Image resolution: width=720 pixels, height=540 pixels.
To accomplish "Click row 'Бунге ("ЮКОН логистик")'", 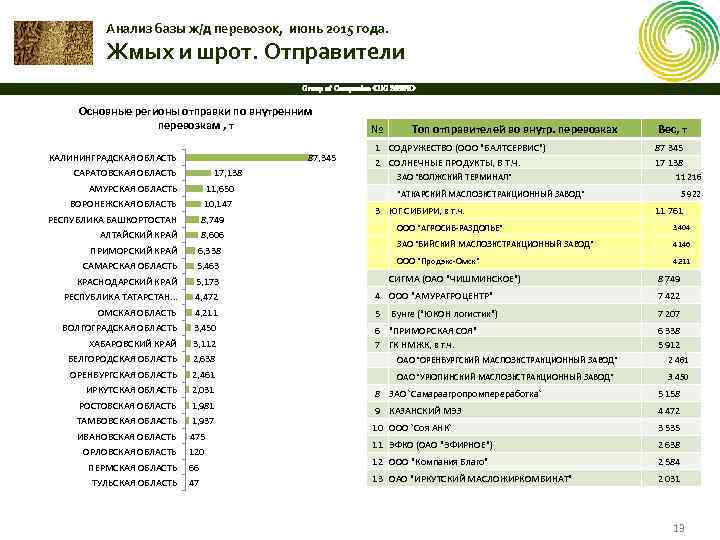I will coord(534,314).
